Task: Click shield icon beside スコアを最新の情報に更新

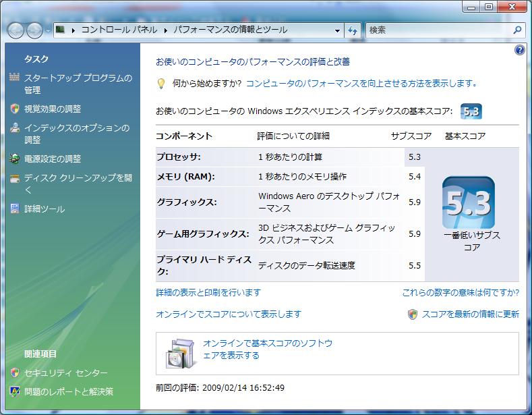Action: pyautogui.click(x=412, y=314)
